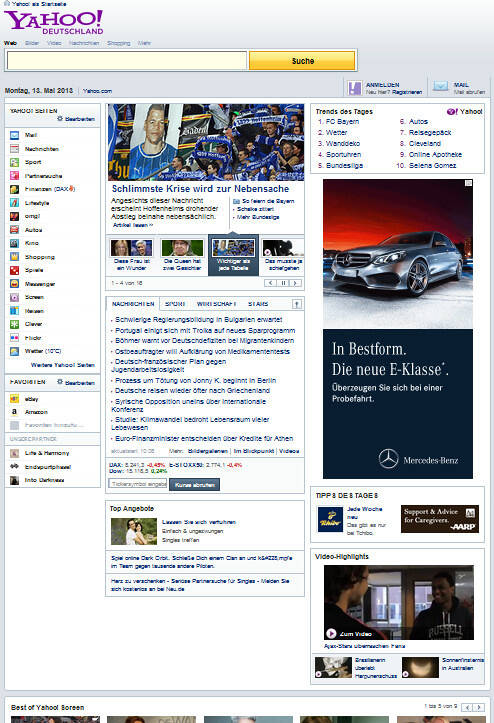Image resolution: width=494 pixels, height=723 pixels.
Task: Pause the news carousel slideshow
Action: 283,283
